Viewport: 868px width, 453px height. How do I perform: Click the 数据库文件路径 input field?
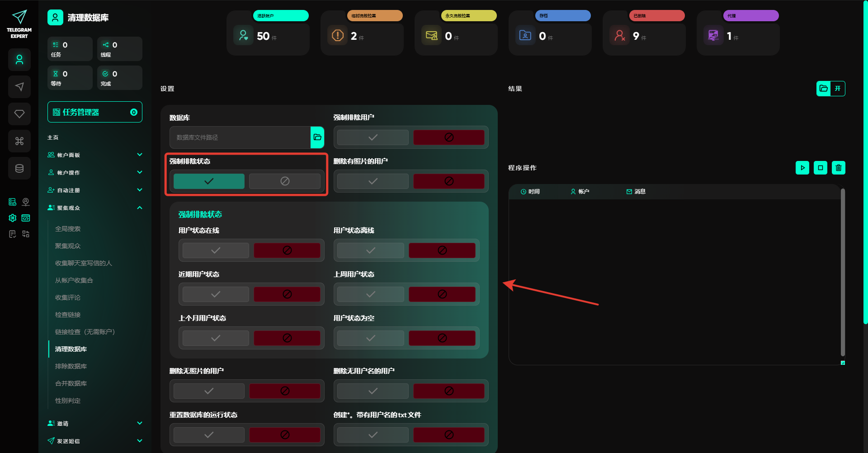(240, 137)
